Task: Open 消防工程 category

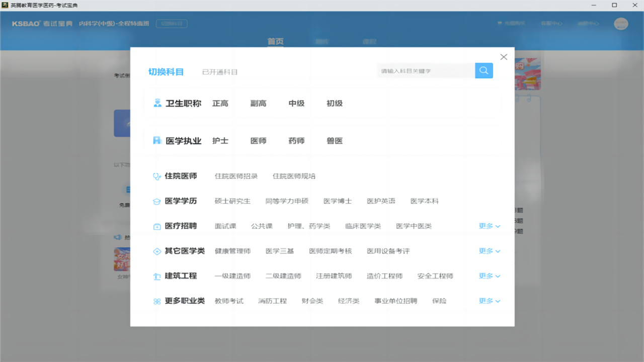Action: click(x=272, y=301)
